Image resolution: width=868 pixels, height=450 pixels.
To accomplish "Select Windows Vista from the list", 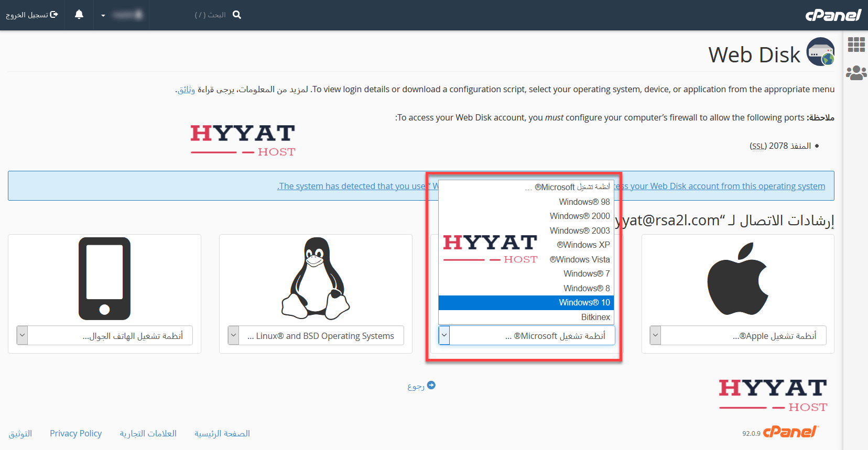I will [525, 259].
